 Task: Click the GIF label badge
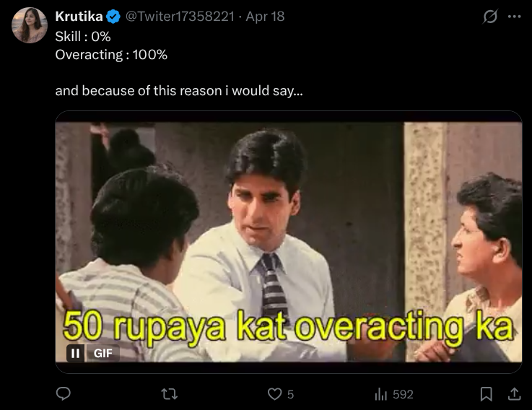(x=103, y=353)
